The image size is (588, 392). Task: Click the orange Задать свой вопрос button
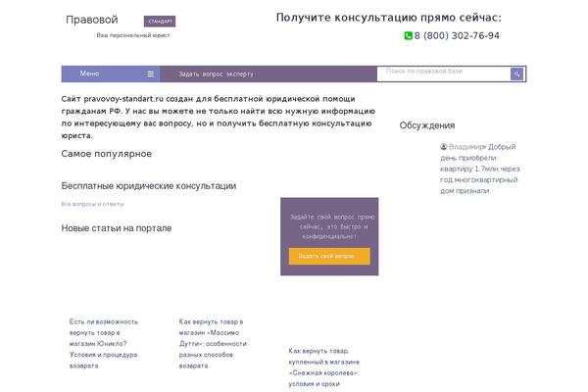[x=329, y=256]
